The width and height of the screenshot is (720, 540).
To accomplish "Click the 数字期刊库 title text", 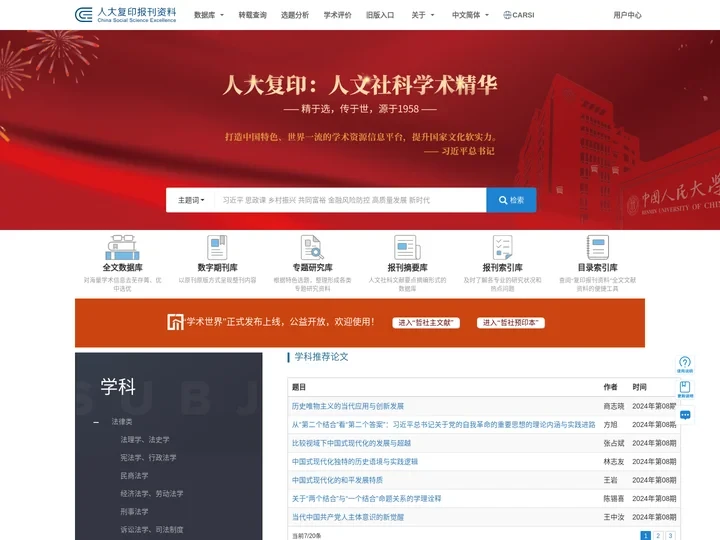I will pos(217,267).
